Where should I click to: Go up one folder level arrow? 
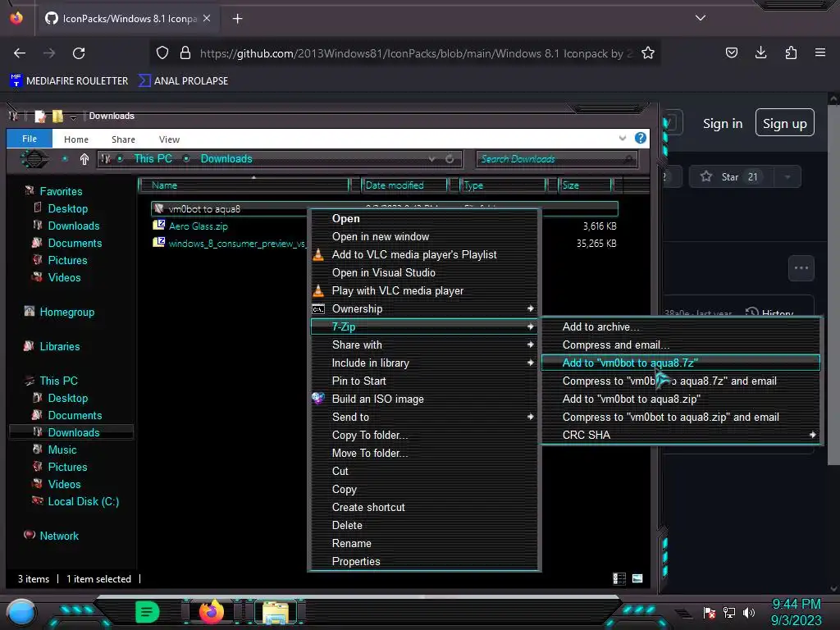(x=84, y=159)
